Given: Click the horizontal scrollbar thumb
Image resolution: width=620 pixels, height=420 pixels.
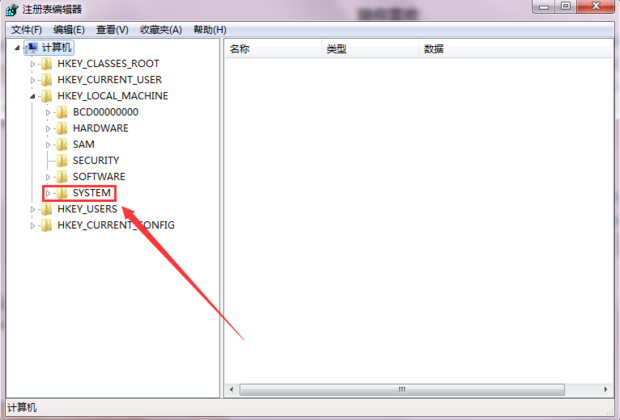Looking at the screenshot, I should (402, 390).
